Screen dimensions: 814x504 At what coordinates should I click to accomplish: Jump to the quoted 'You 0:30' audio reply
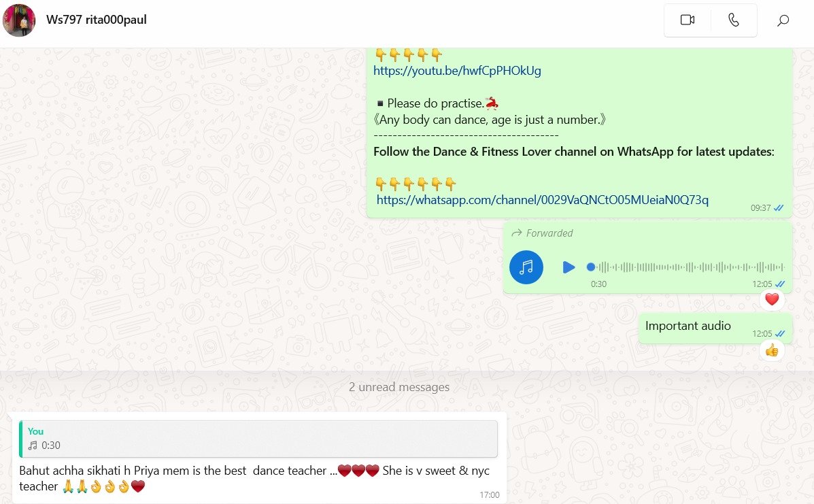click(258, 439)
